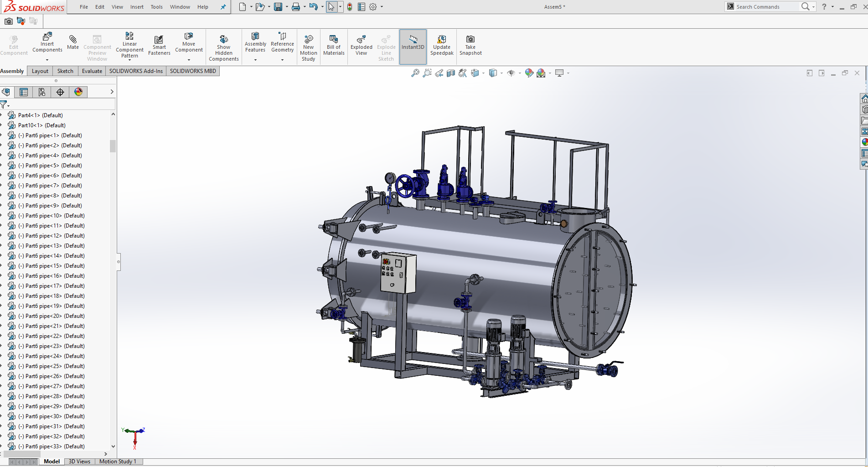Toggle the rebuild traffic light icon

350,7
